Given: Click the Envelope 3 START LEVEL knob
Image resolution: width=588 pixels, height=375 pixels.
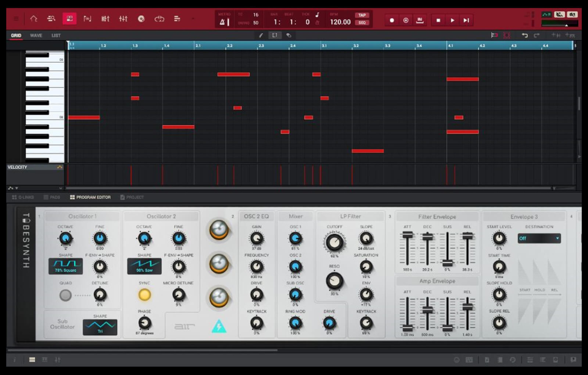Looking at the screenshot, I should point(499,238).
